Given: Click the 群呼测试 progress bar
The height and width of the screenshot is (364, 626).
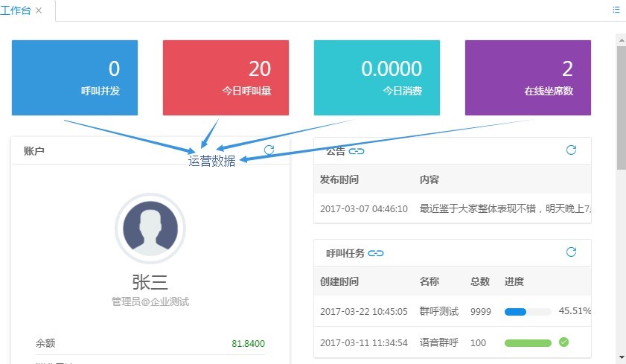Looking at the screenshot, I should click(x=527, y=311).
